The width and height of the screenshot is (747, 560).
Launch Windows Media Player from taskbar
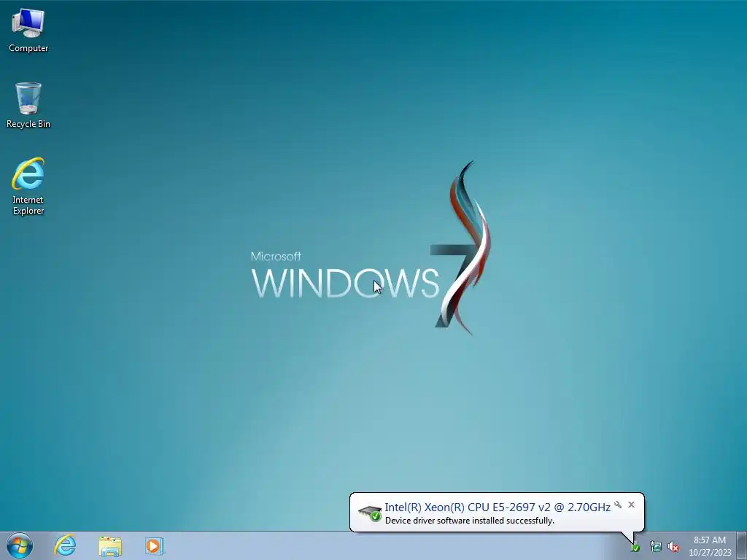coord(155,545)
